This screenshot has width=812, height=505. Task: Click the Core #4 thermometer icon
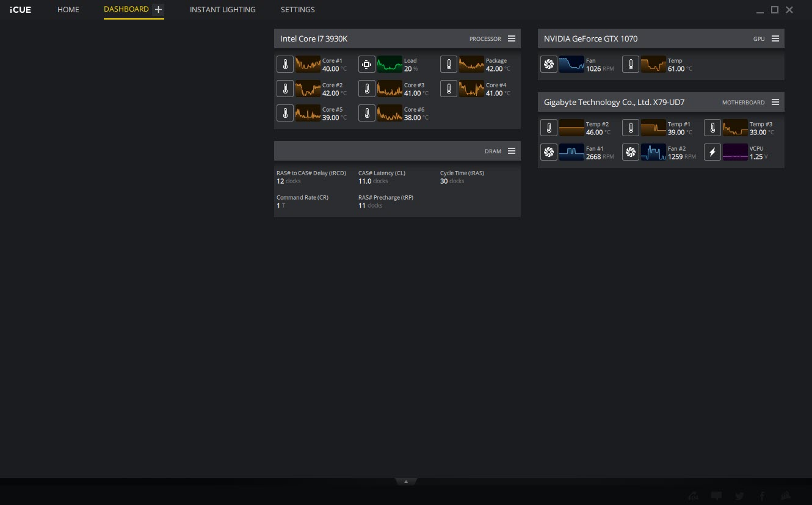point(449,89)
